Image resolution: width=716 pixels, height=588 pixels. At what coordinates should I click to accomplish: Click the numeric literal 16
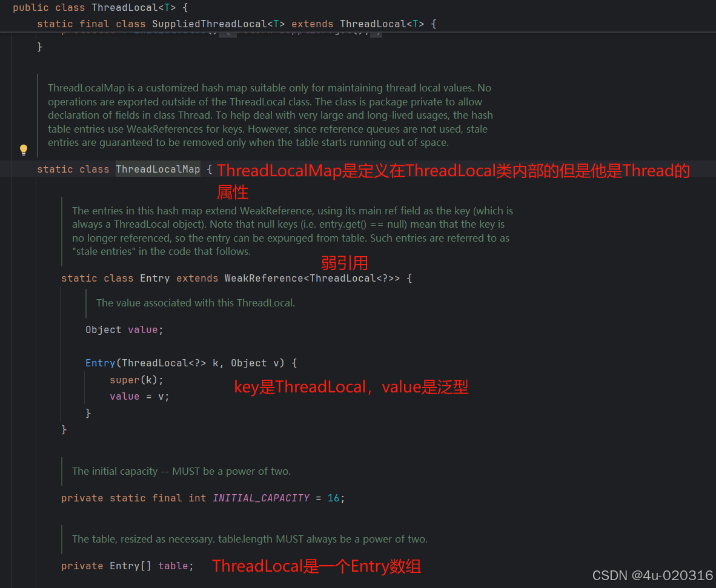point(333,498)
